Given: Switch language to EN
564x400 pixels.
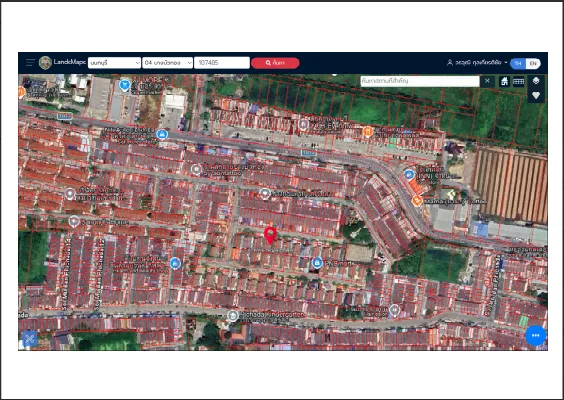Looking at the screenshot, I should click(x=533, y=63).
